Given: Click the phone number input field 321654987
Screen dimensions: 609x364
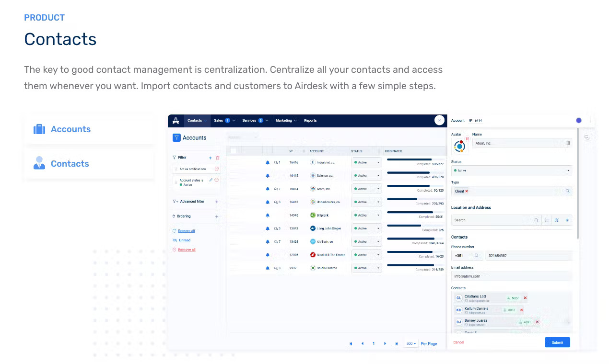Looking at the screenshot, I should pyautogui.click(x=527, y=255).
